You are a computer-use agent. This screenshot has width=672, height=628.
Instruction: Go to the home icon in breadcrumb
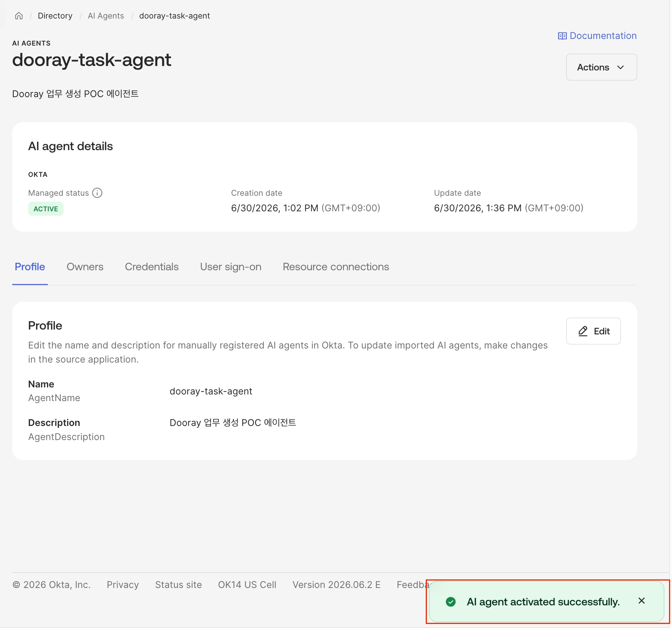19,16
